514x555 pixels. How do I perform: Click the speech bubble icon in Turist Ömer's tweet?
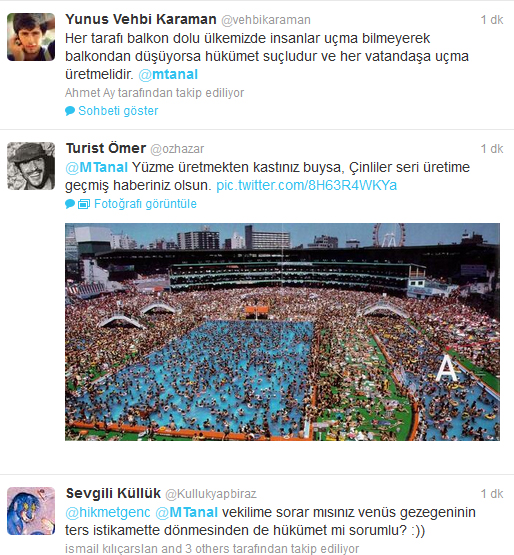tap(70, 204)
